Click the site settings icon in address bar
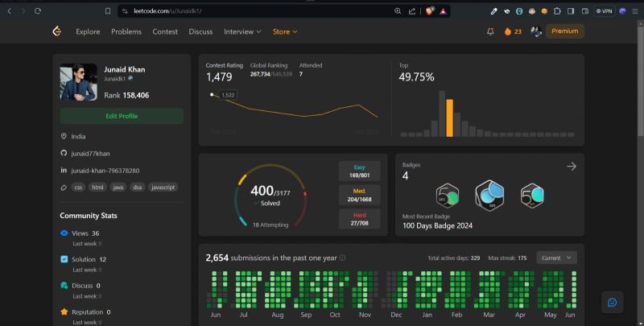 (125, 11)
